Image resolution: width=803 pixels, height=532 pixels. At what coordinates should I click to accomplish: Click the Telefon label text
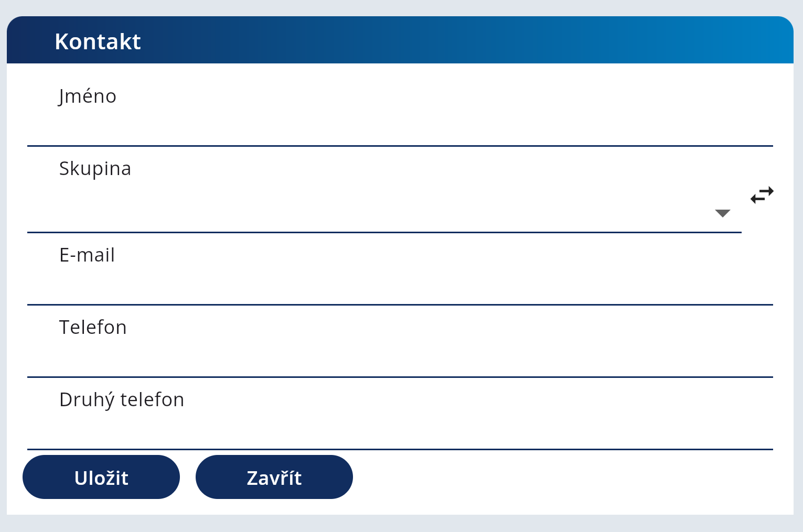[x=93, y=328]
